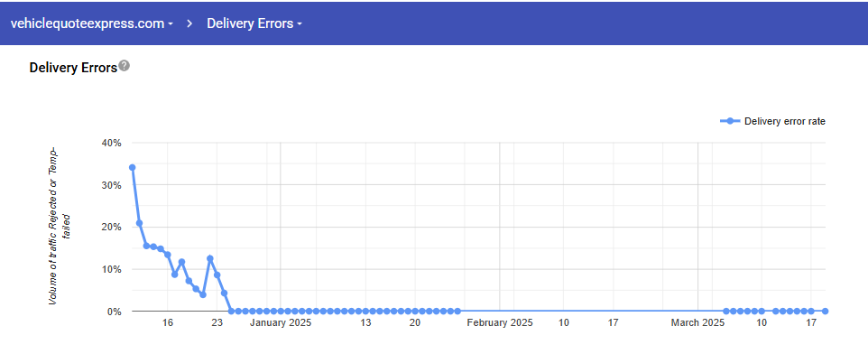The width and height of the screenshot is (868, 354).
Task: Select the data point near 21%
Action: (x=140, y=223)
